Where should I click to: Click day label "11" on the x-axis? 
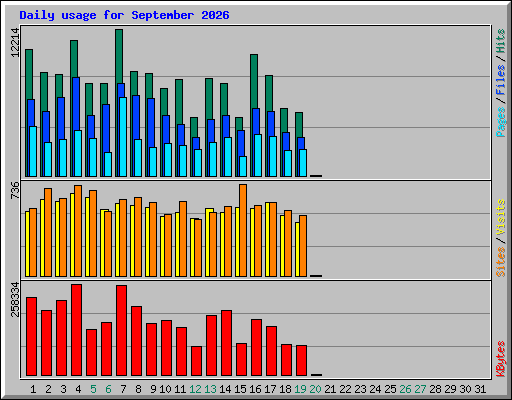pos(180,389)
